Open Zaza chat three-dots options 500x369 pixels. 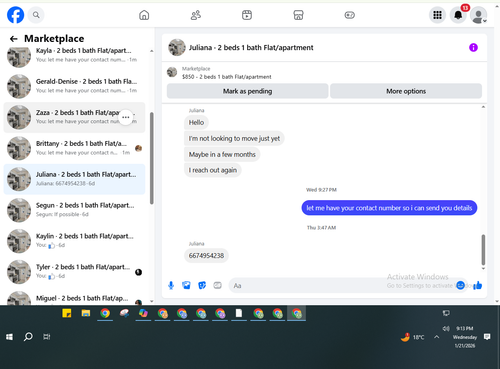126,117
